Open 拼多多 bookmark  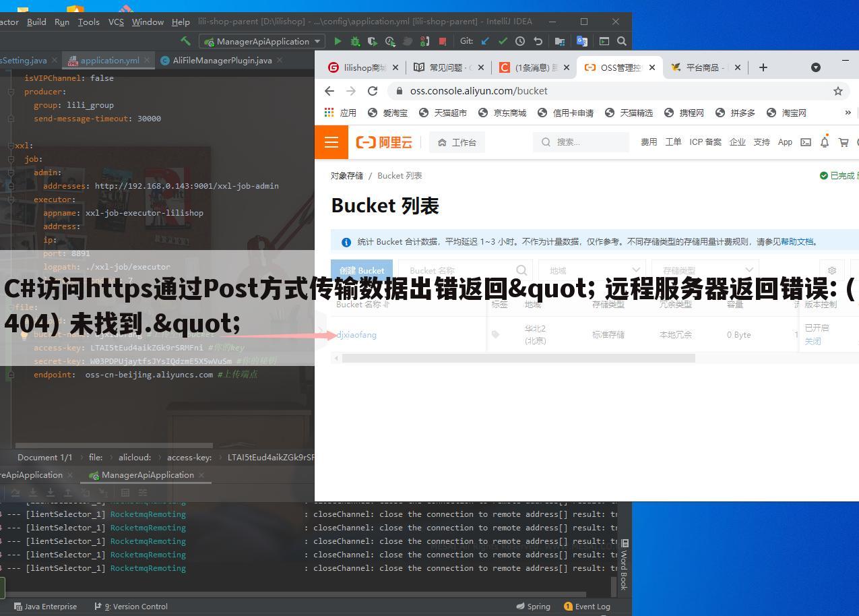(735, 113)
